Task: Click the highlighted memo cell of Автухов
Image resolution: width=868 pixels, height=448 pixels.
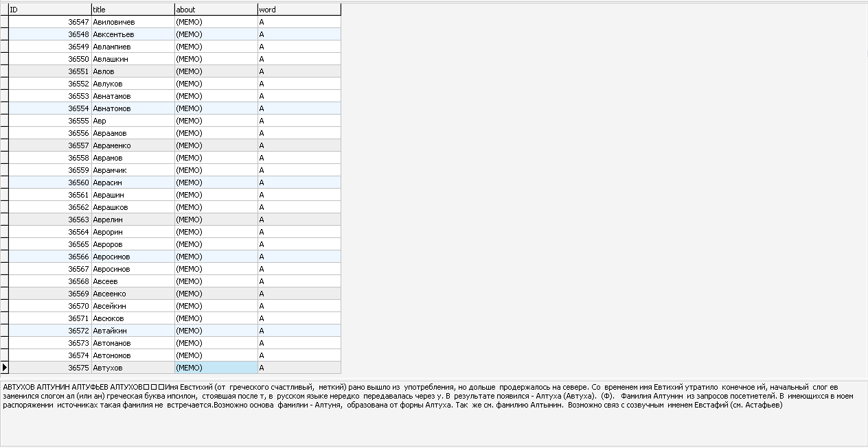Action: [216, 368]
